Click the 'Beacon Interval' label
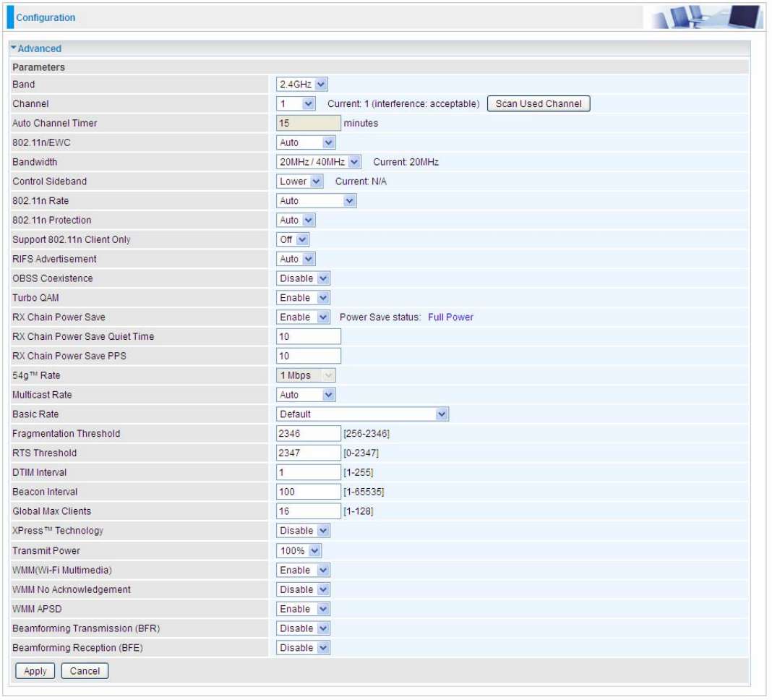This screenshot has height=700, width=772. tap(45, 492)
